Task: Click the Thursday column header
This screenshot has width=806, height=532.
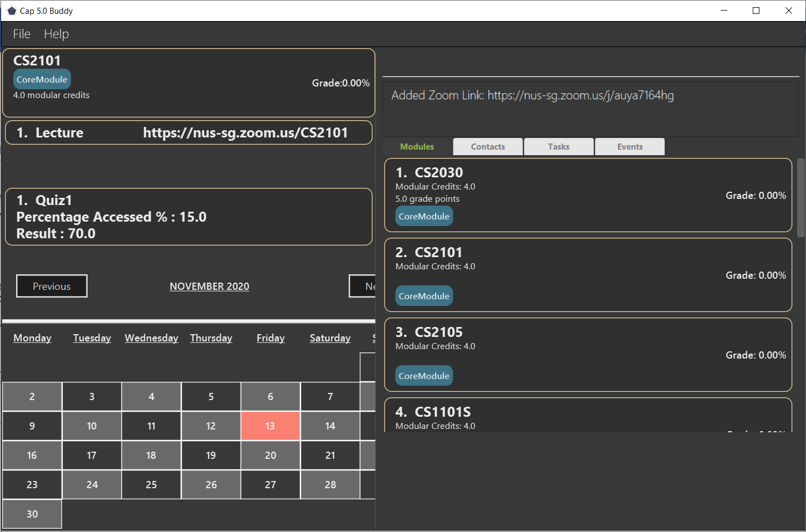Action: (x=211, y=338)
